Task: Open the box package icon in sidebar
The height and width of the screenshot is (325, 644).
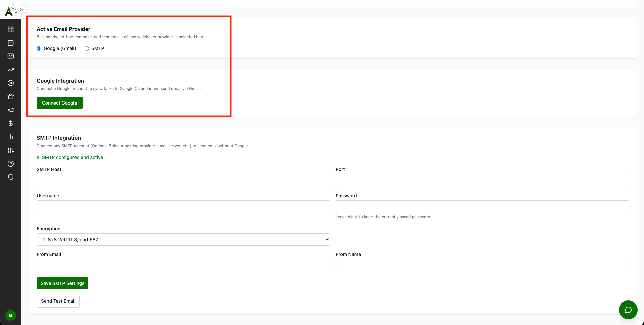Action: [11, 96]
